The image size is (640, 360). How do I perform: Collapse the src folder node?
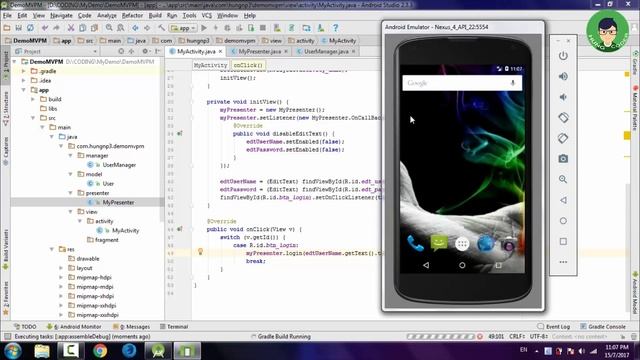click(x=33, y=118)
